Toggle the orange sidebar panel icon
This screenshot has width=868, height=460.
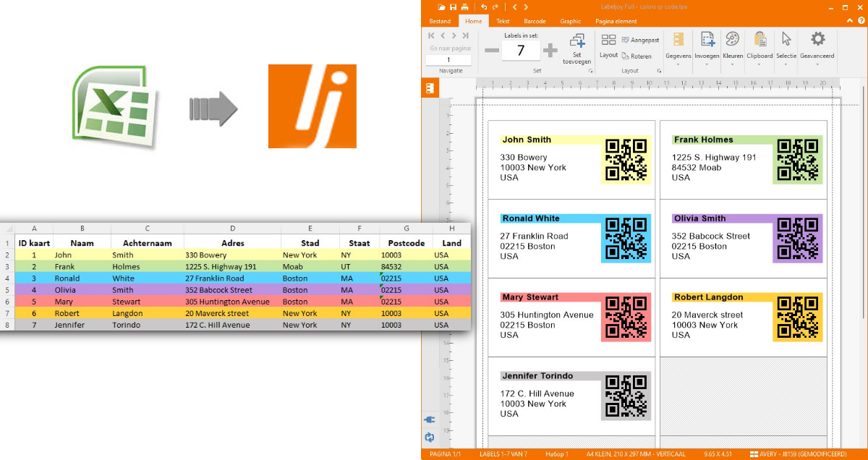pyautogui.click(x=430, y=88)
